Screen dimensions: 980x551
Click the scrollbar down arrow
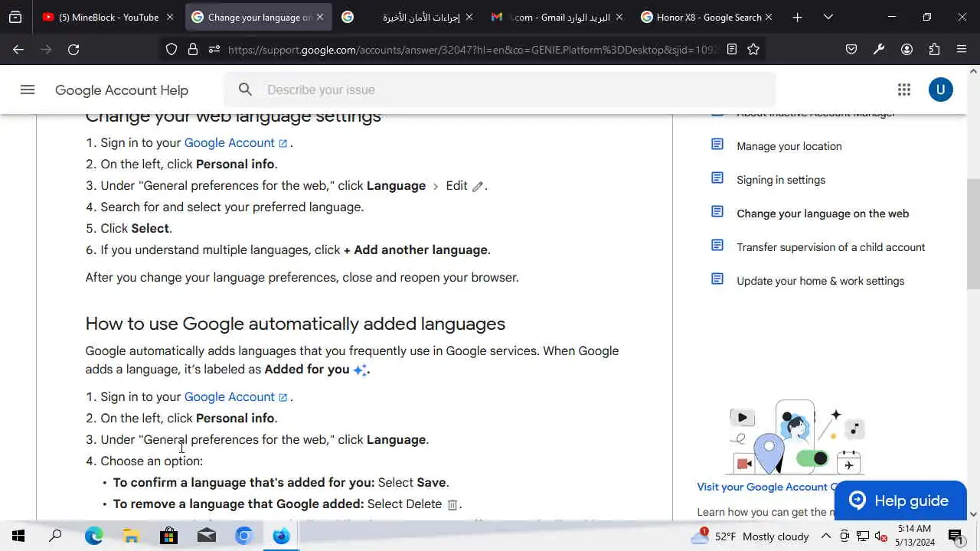(x=973, y=514)
